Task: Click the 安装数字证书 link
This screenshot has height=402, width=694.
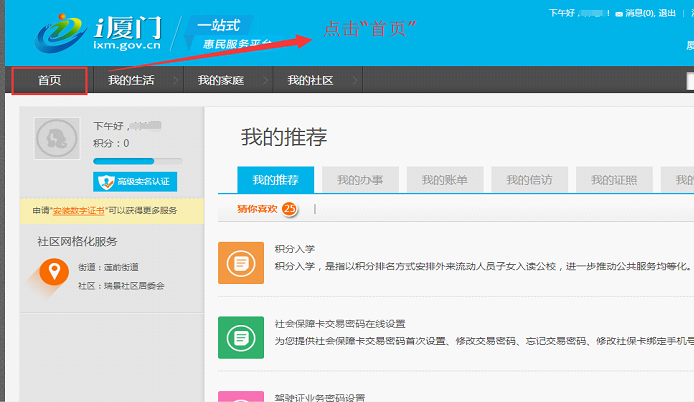Action: pyautogui.click(x=84, y=211)
